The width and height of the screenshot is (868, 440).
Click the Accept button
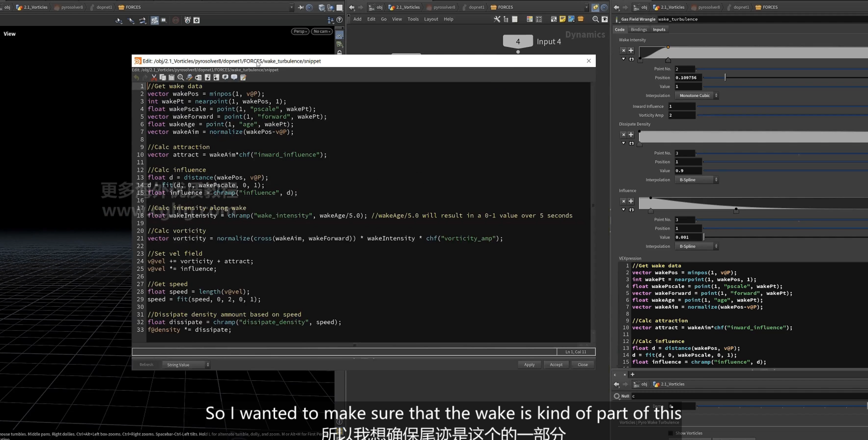[x=556, y=364]
